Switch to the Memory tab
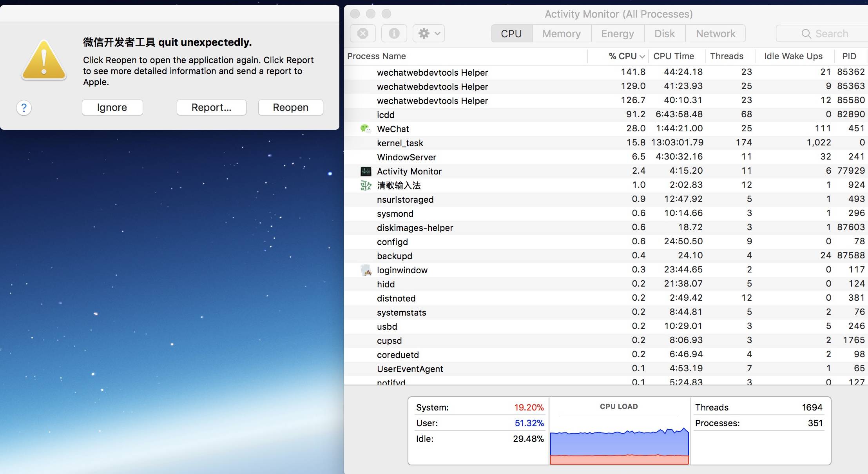868x474 pixels. pyautogui.click(x=561, y=34)
